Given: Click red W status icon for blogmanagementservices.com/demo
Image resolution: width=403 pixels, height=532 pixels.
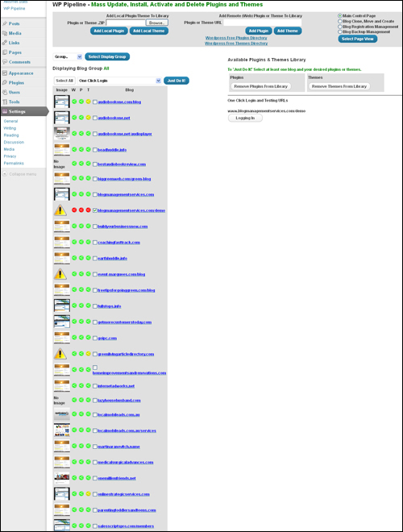Looking at the screenshot, I should pos(74,210).
